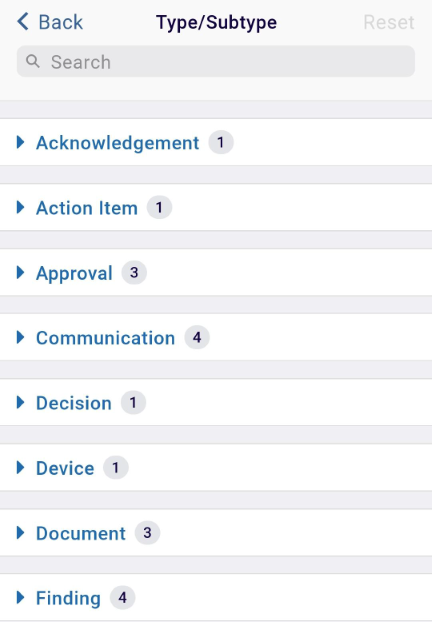Reset the Type/Subtype filter

pos(389,22)
